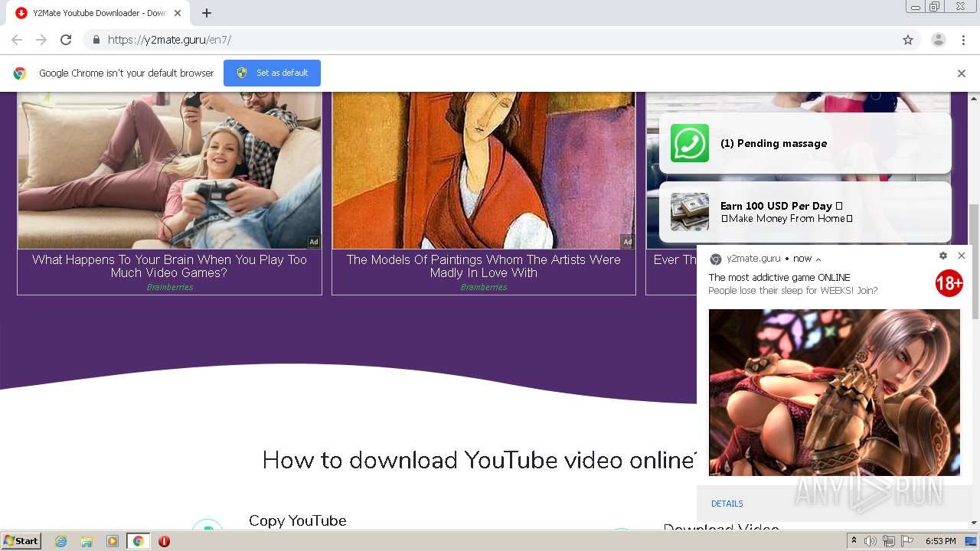The width and height of the screenshot is (980, 551).
Task: Open notification settings gear icon
Action: pyautogui.click(x=943, y=256)
